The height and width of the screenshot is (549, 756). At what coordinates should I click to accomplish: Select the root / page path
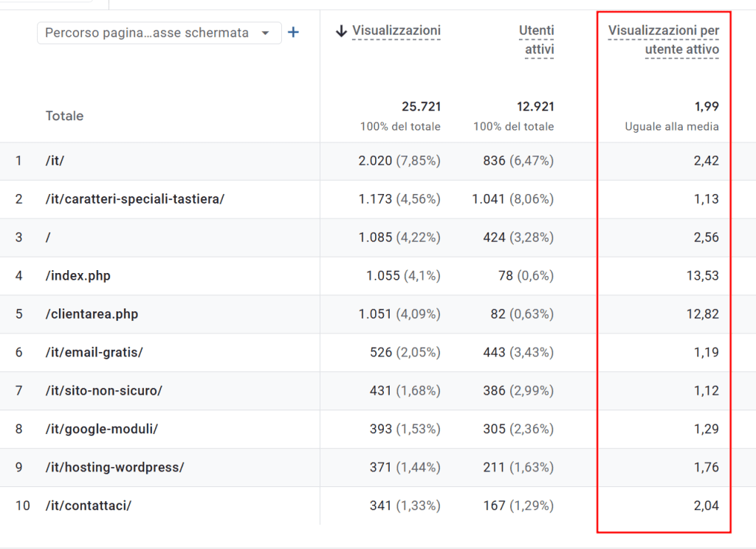[48, 238]
